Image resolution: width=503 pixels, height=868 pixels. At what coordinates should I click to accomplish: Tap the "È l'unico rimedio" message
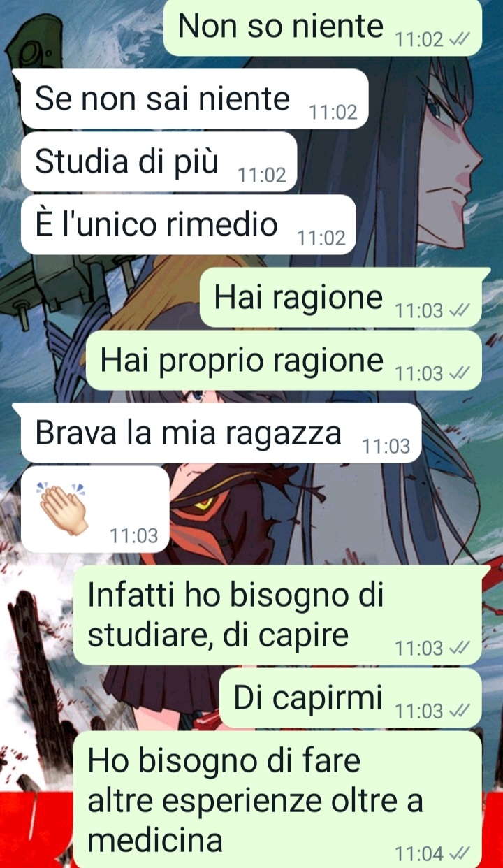(x=189, y=224)
